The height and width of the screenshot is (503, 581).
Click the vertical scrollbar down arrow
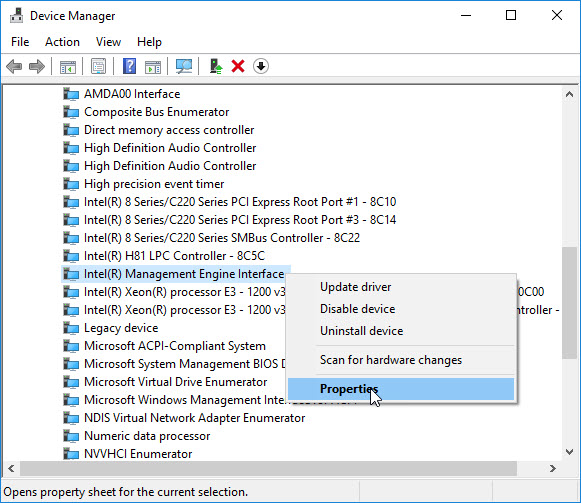pos(570,452)
